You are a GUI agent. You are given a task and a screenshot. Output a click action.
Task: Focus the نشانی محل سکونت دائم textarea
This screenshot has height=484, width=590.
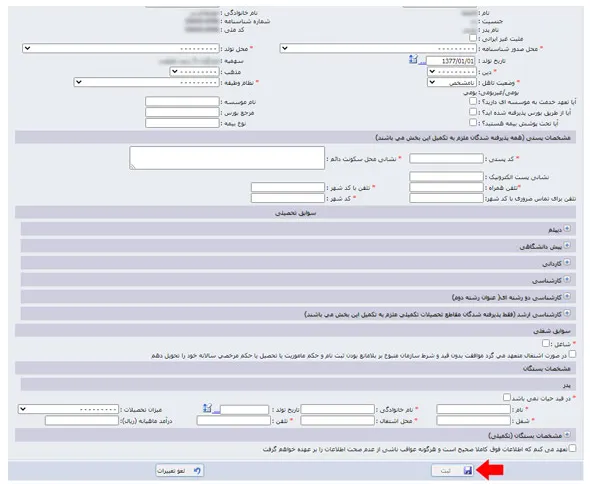[227, 158]
